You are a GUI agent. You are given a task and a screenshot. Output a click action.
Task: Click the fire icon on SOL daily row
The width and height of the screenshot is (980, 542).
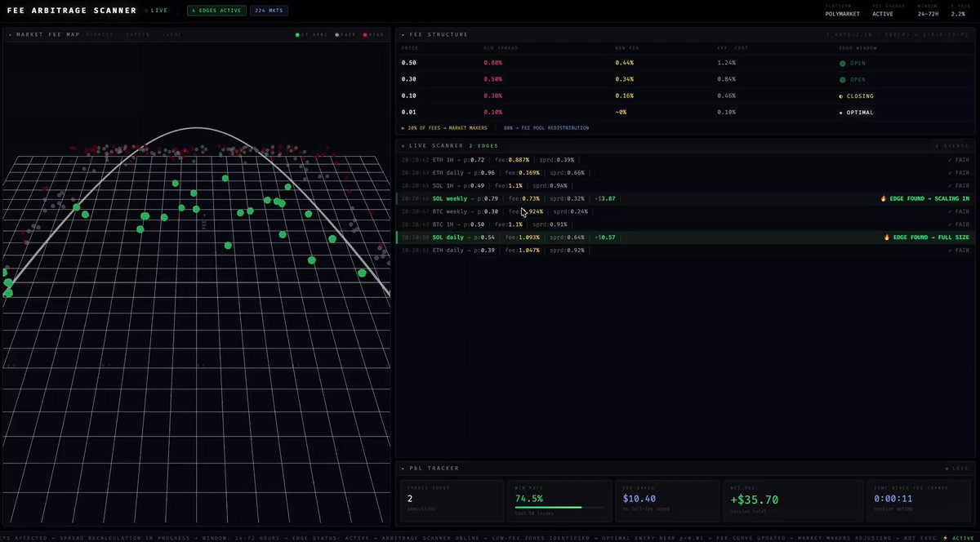tap(887, 238)
